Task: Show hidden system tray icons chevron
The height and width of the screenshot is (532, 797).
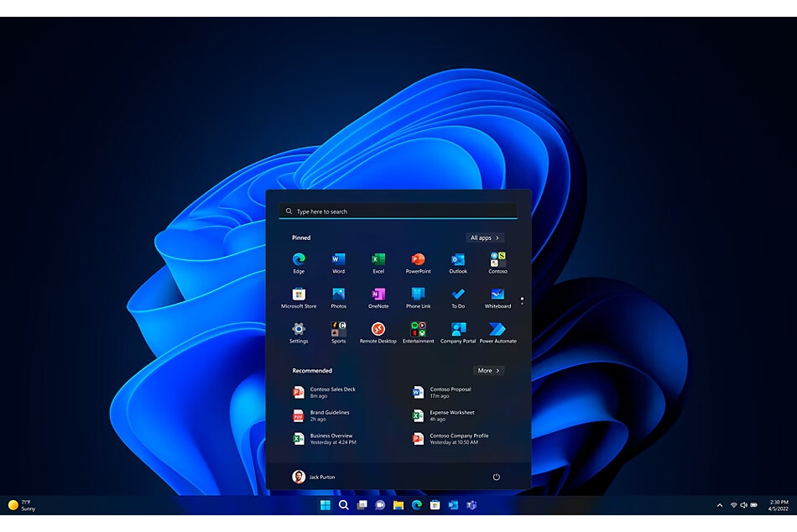Action: (719, 505)
